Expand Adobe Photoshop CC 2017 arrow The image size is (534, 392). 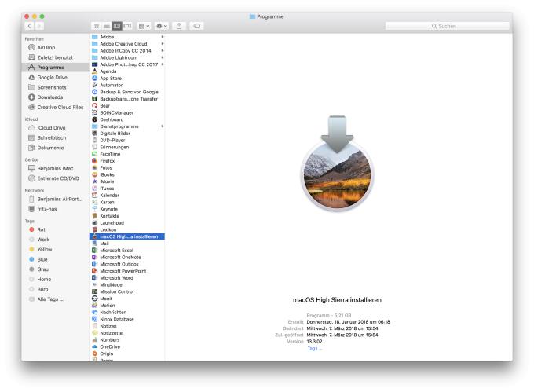coord(163,64)
